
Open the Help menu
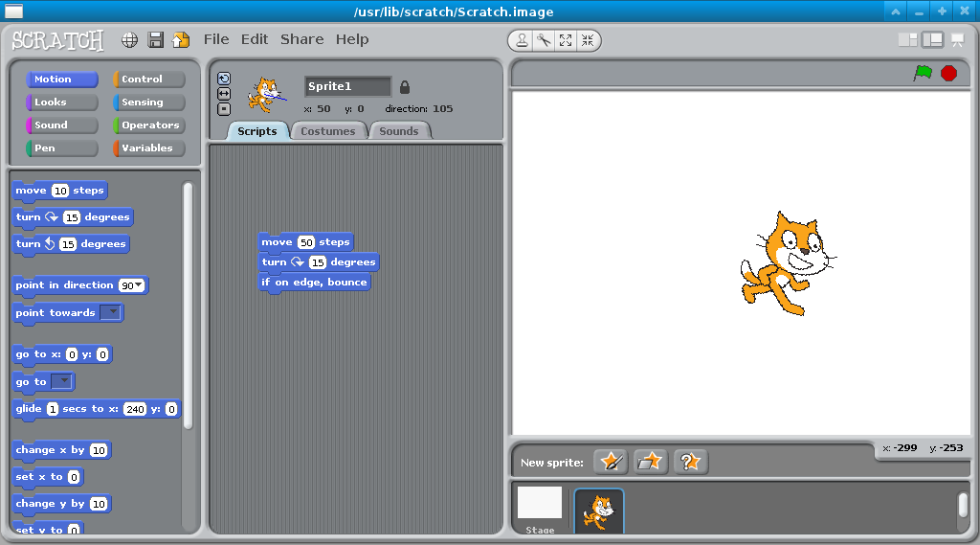(352, 39)
